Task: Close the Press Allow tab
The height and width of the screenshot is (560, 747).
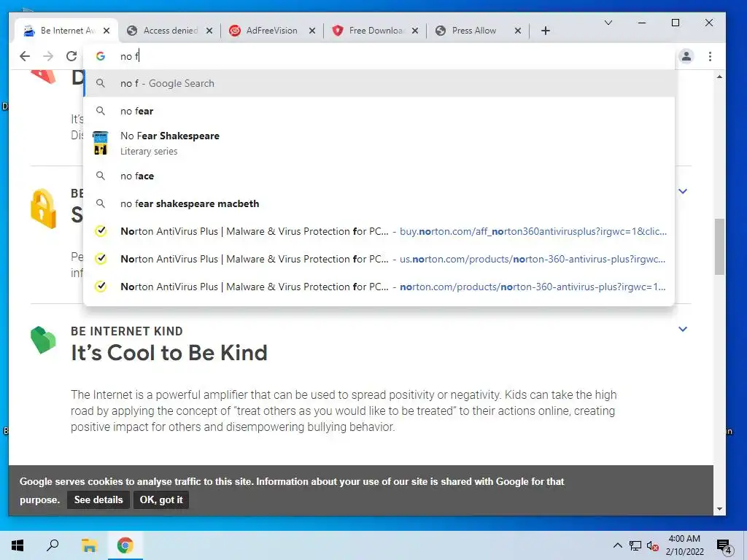Action: [x=518, y=31]
